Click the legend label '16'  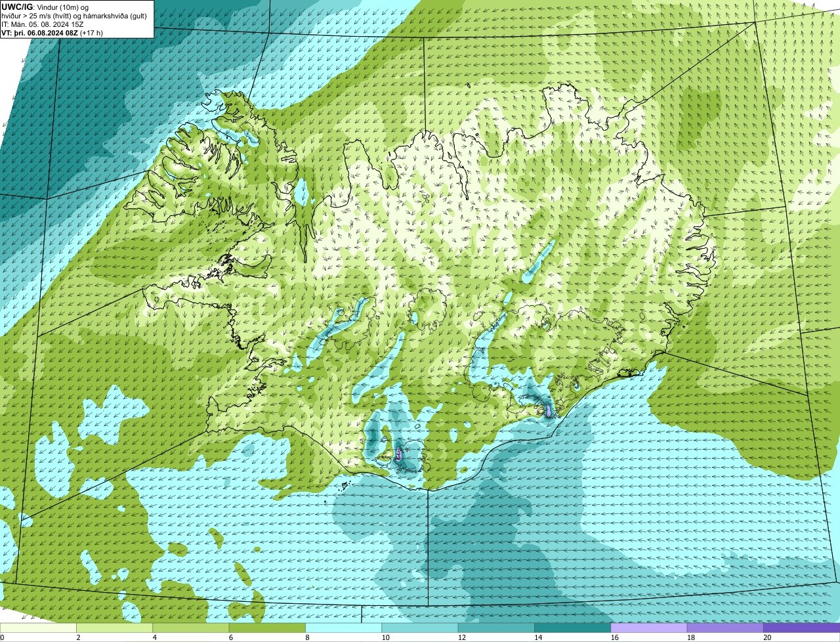tap(614, 637)
